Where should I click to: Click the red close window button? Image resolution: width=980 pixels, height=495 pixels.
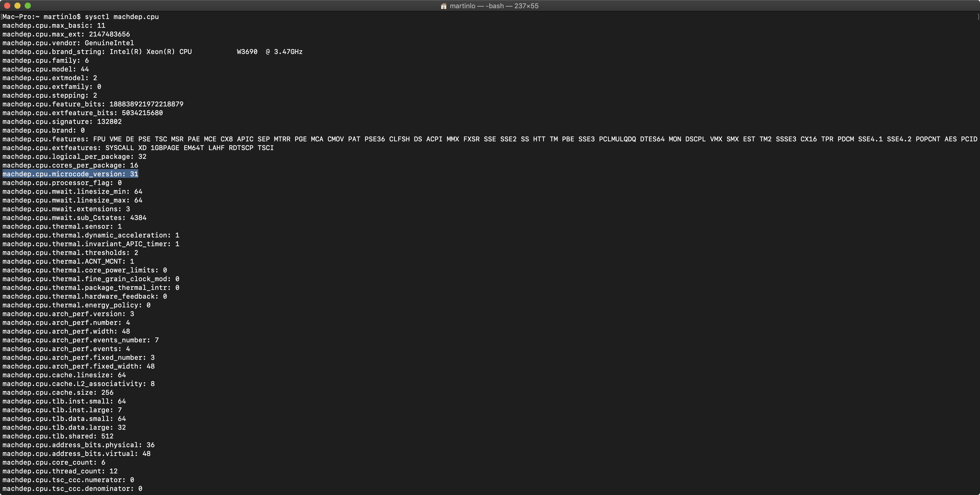tap(7, 6)
